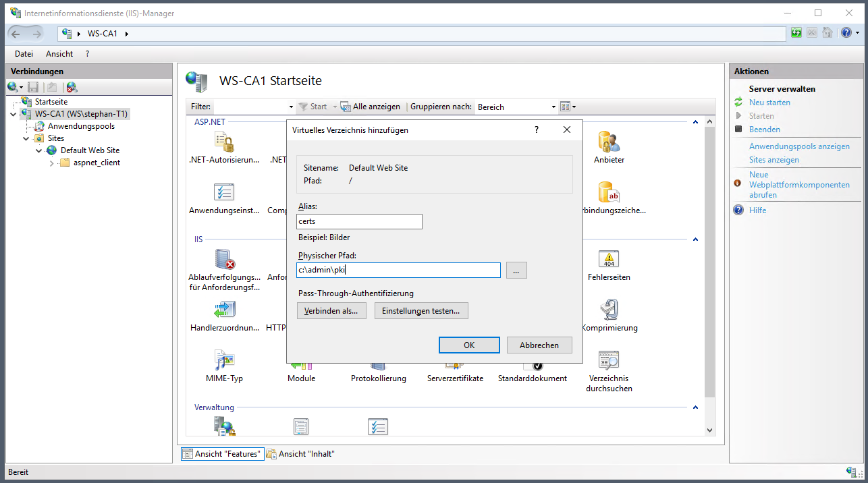This screenshot has width=868, height=483.
Task: Click the Hilfe question mark icon in Aktionen
Action: [x=738, y=210]
